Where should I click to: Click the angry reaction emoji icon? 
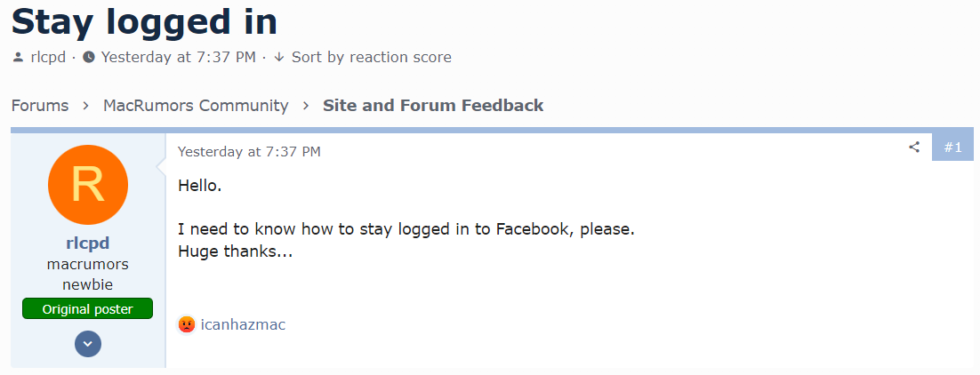pyautogui.click(x=186, y=324)
